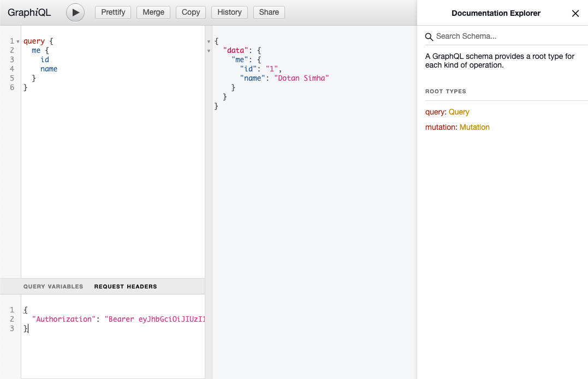The image size is (588, 379).
Task: Collapse the top-level result JSON fold arrow
Action: [209, 41]
